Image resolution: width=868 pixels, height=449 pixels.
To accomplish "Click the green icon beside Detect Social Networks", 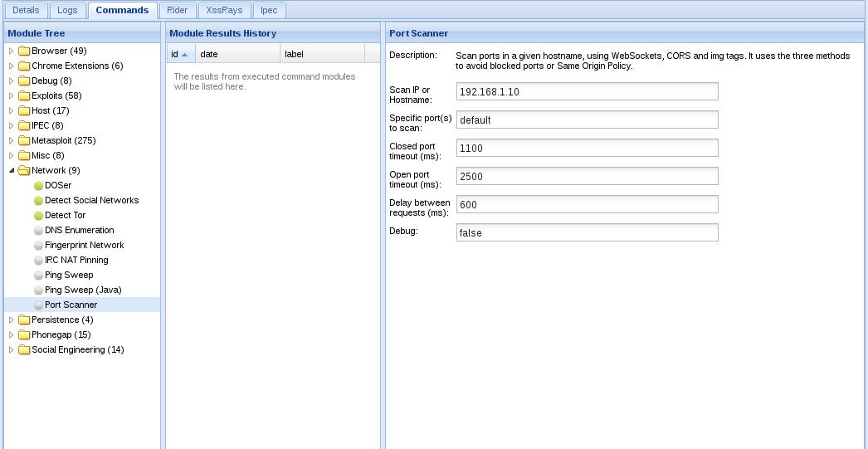I will coord(38,200).
